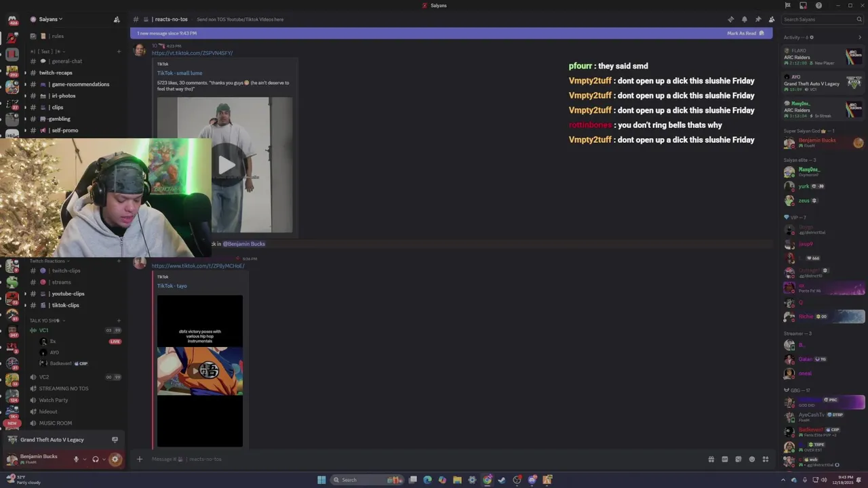This screenshot has width=868, height=488.
Task: Open the tiktok.com ZP8yMCHoE link
Action: pyautogui.click(x=198, y=266)
